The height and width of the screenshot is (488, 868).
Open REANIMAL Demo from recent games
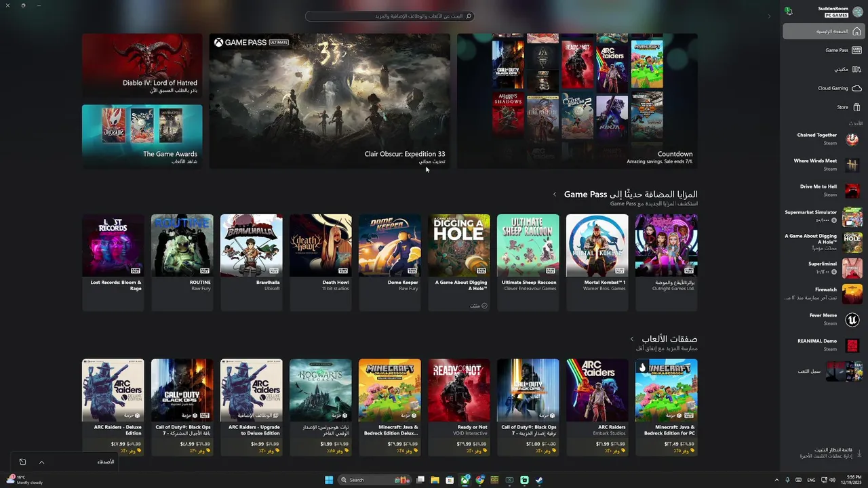pyautogui.click(x=823, y=345)
